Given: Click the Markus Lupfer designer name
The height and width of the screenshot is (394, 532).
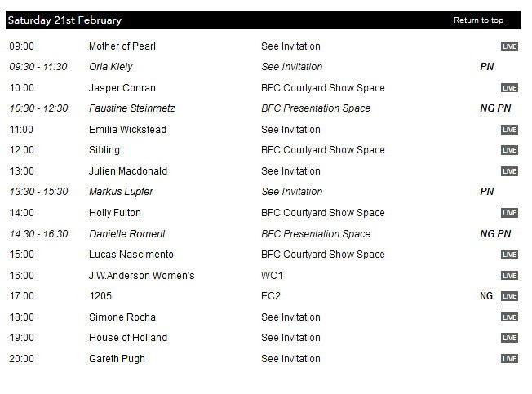Looking at the screenshot, I should coord(121,192).
